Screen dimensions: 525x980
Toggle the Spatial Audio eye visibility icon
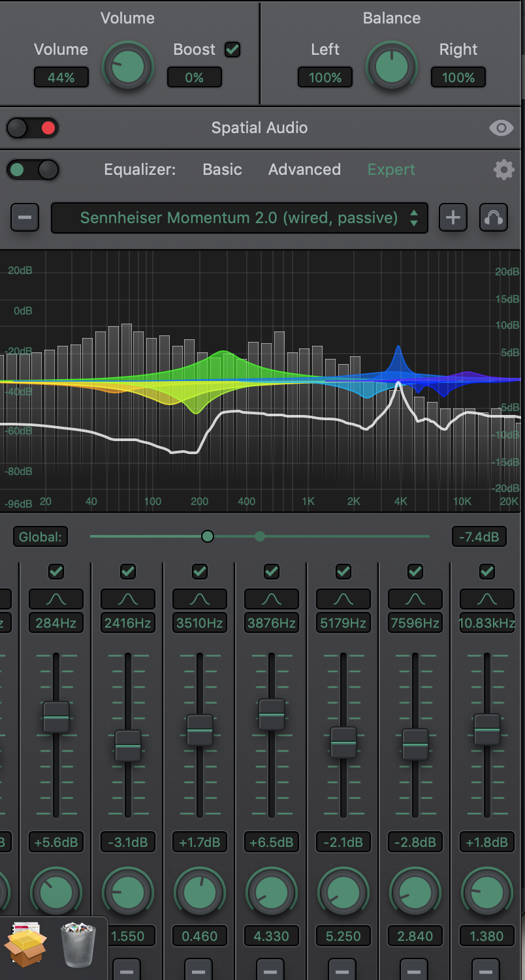501,128
